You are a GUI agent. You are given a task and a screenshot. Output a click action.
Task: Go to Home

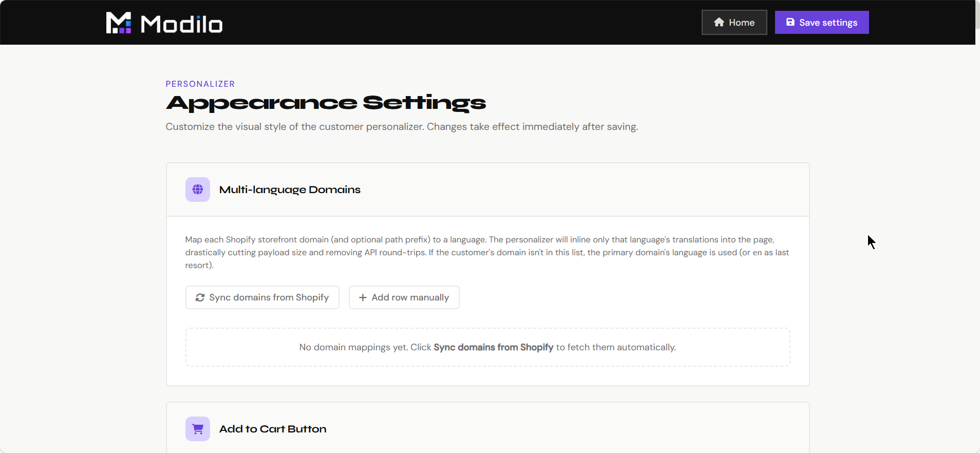click(734, 23)
